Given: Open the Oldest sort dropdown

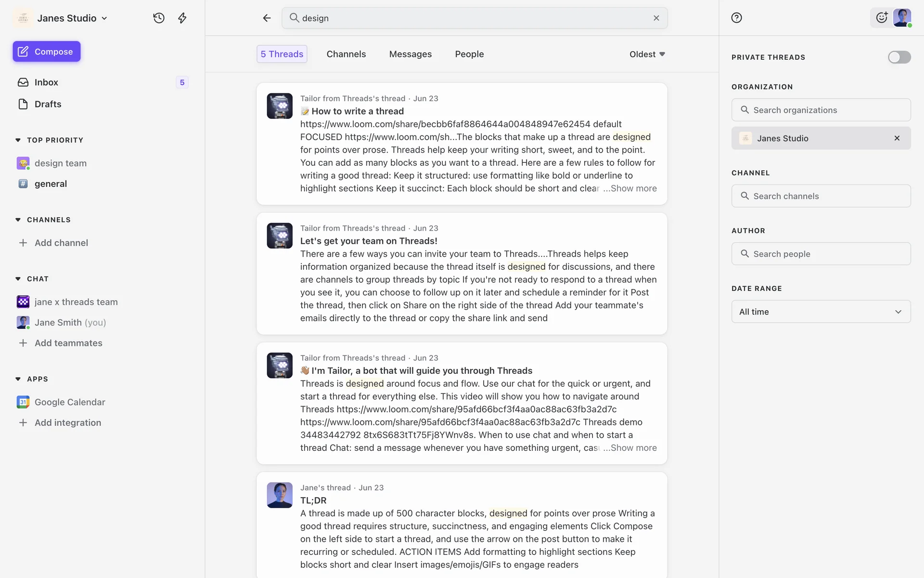Looking at the screenshot, I should (x=647, y=54).
